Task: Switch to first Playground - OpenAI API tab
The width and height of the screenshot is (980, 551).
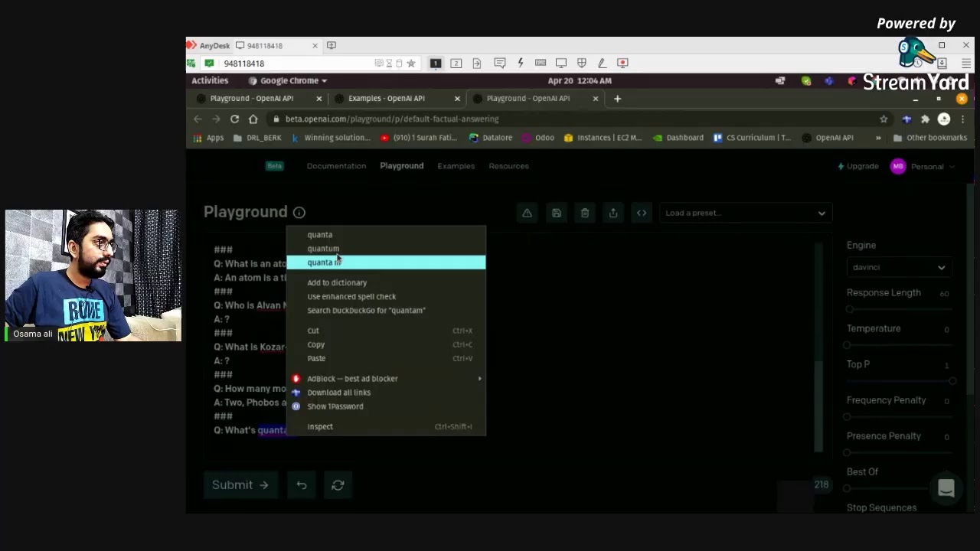Action: pyautogui.click(x=252, y=98)
